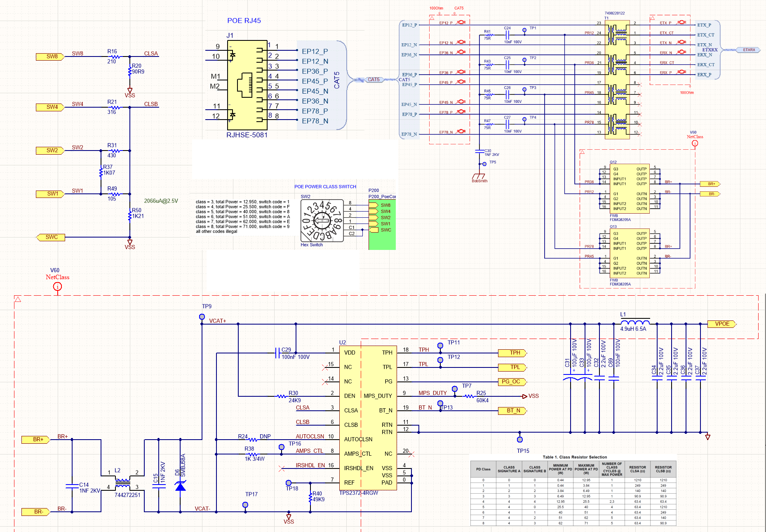Viewport: 766px width, 532px height.
Task: Select the T1 7490220122 transformer symbol
Action: click(617, 79)
